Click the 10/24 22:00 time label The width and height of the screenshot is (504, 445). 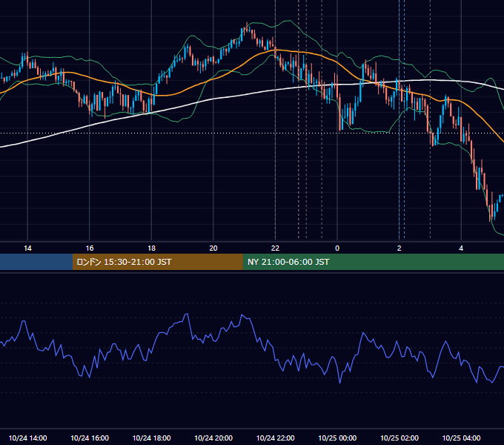[275, 438]
